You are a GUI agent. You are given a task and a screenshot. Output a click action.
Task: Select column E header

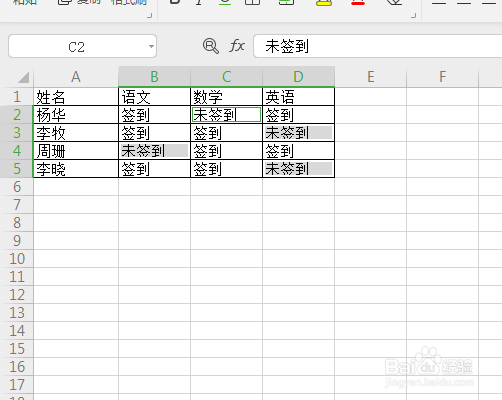tap(371, 77)
